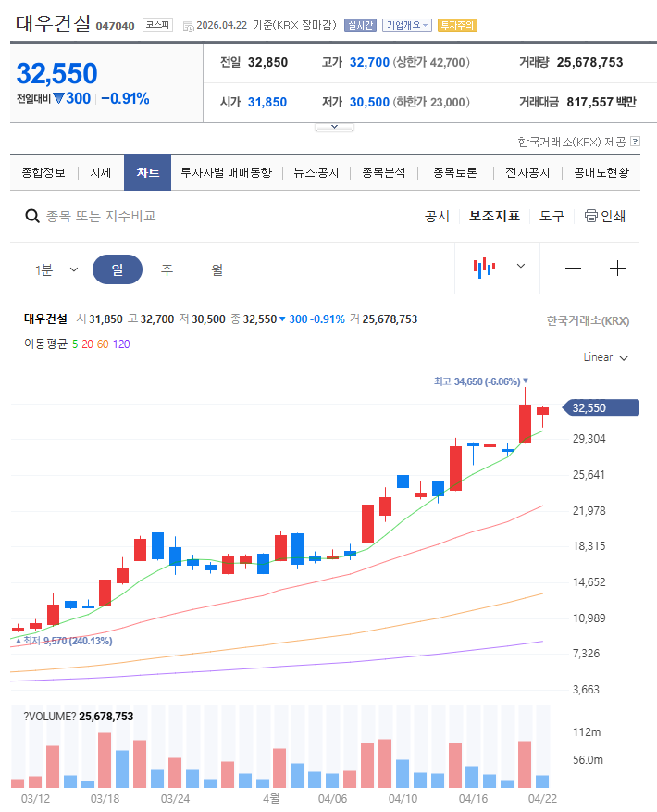This screenshot has width=657, height=812.
Task: Click the large 32,550 price
Action: click(57, 73)
